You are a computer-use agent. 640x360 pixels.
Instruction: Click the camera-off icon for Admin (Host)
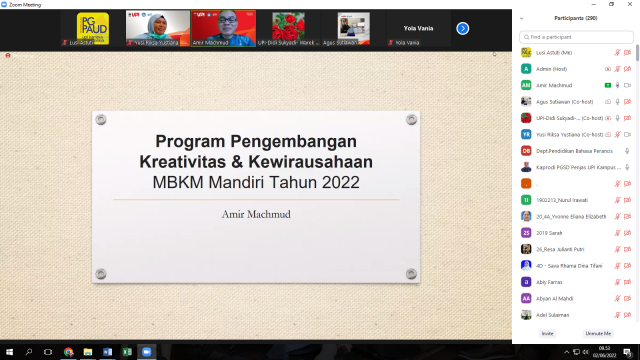627,69
